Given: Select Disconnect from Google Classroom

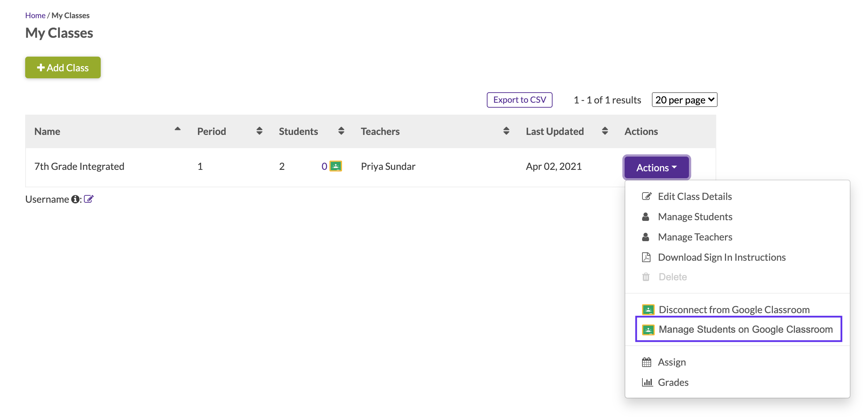Looking at the screenshot, I should 734,309.
